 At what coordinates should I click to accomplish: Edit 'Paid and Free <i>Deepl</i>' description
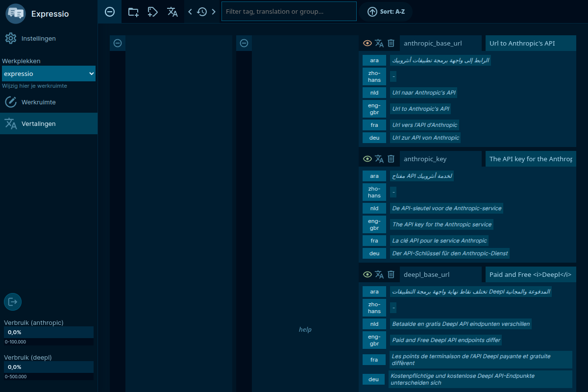(531, 274)
